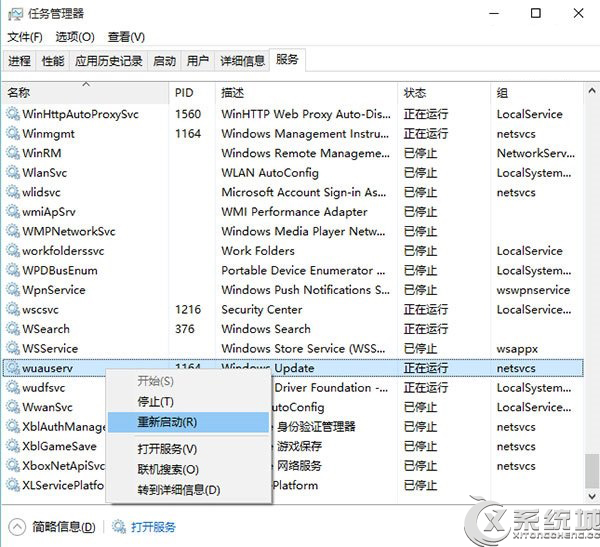Select the wscsvc service name

point(41,309)
